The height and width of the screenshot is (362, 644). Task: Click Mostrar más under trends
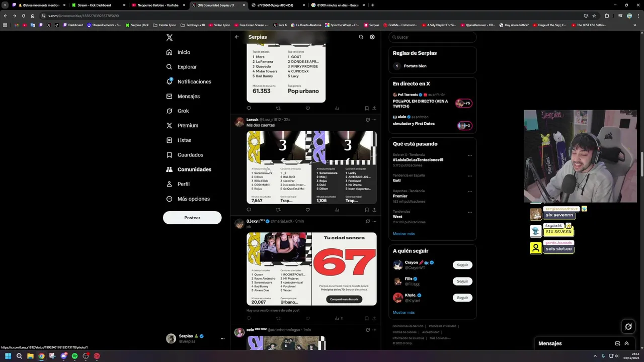(x=404, y=234)
